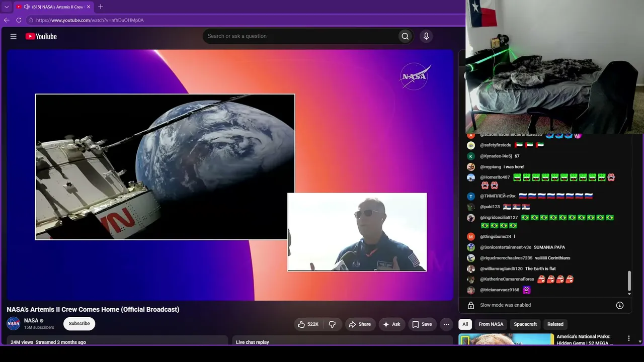Click @safetyfirstedu's chat avatar
This screenshot has height=362, width=644.
click(471, 145)
